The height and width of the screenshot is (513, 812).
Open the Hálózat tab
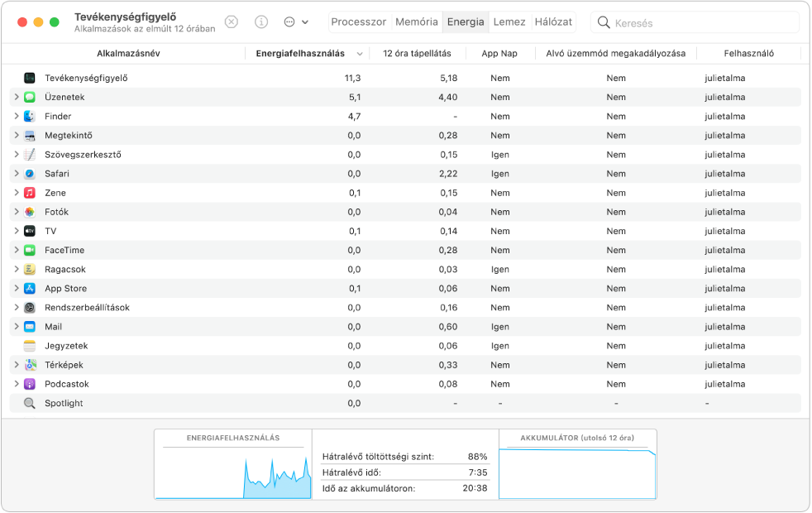[553, 22]
